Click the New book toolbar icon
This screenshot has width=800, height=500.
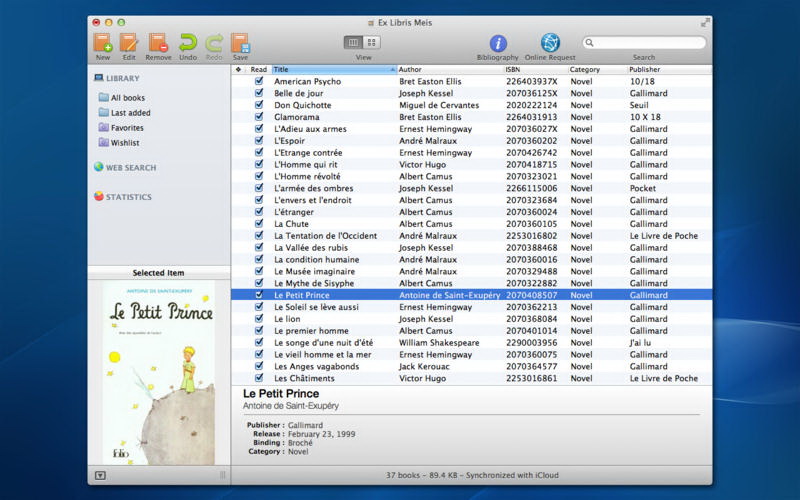(103, 42)
